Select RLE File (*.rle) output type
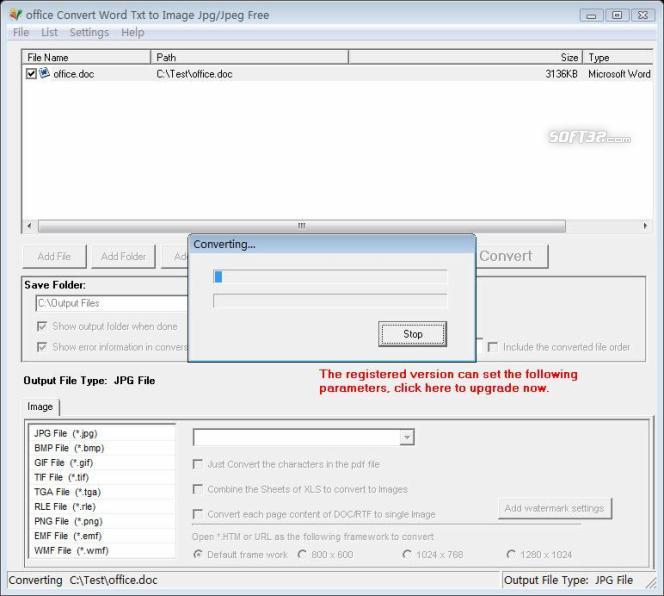664x596 pixels. [102, 507]
